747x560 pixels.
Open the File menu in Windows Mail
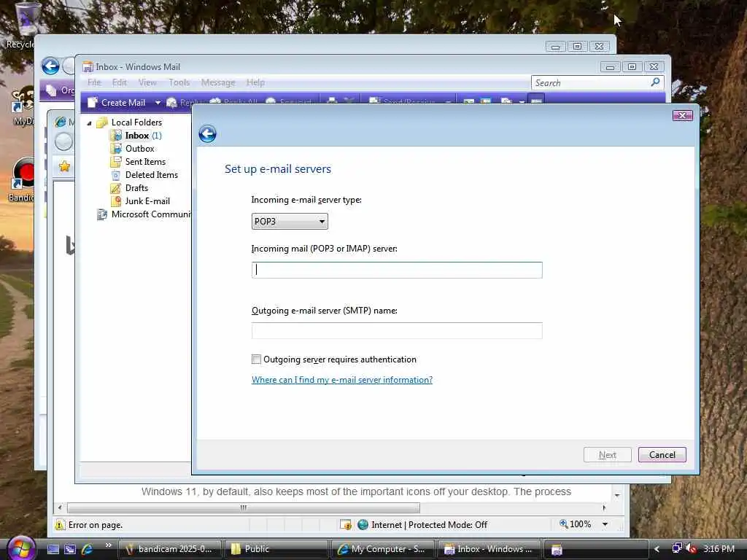click(x=94, y=82)
